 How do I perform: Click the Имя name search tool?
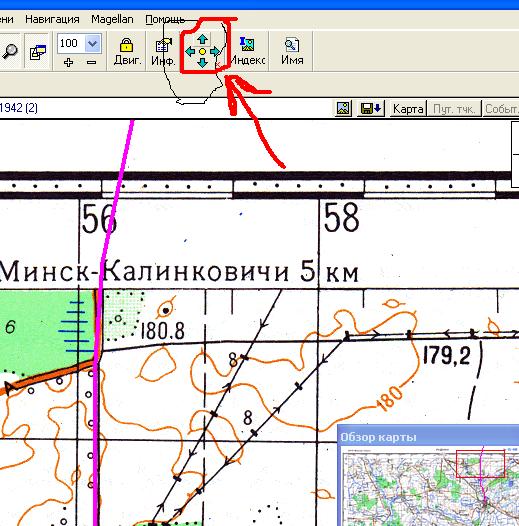tap(292, 51)
